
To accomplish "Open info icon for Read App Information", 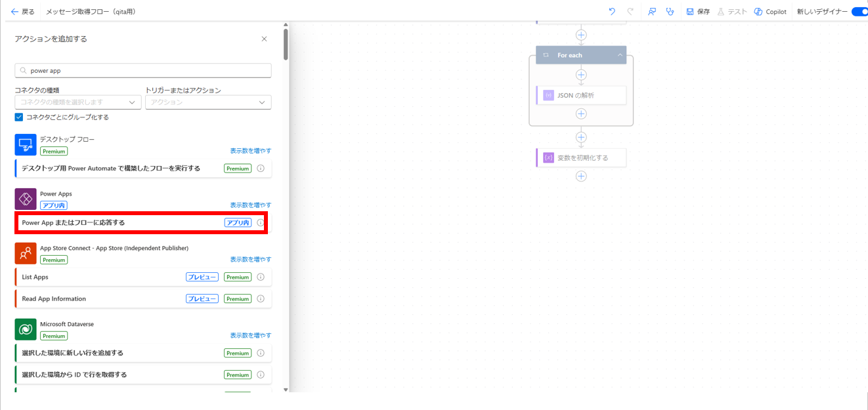I will 261,299.
